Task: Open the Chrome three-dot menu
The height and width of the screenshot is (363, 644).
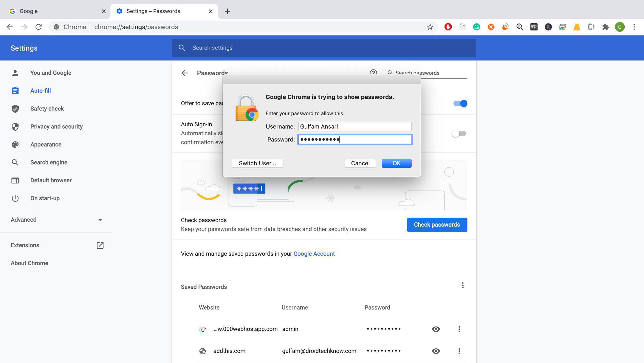Action: click(634, 27)
